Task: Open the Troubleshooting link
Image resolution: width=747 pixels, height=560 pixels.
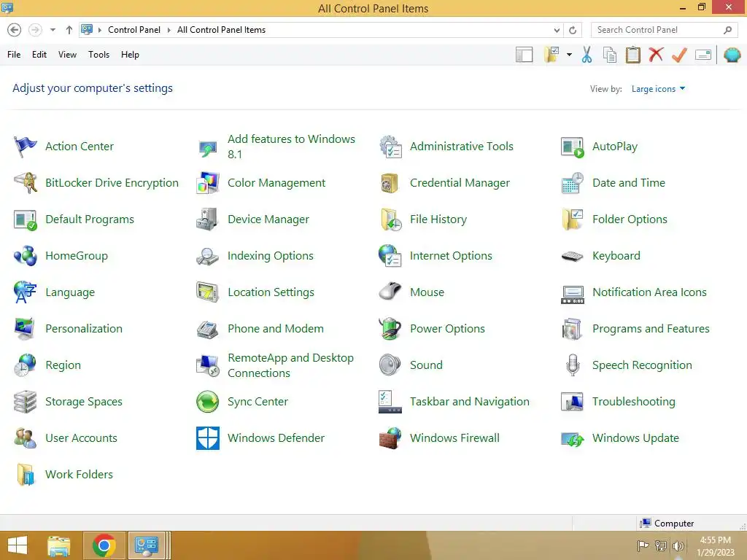Action: (634, 402)
